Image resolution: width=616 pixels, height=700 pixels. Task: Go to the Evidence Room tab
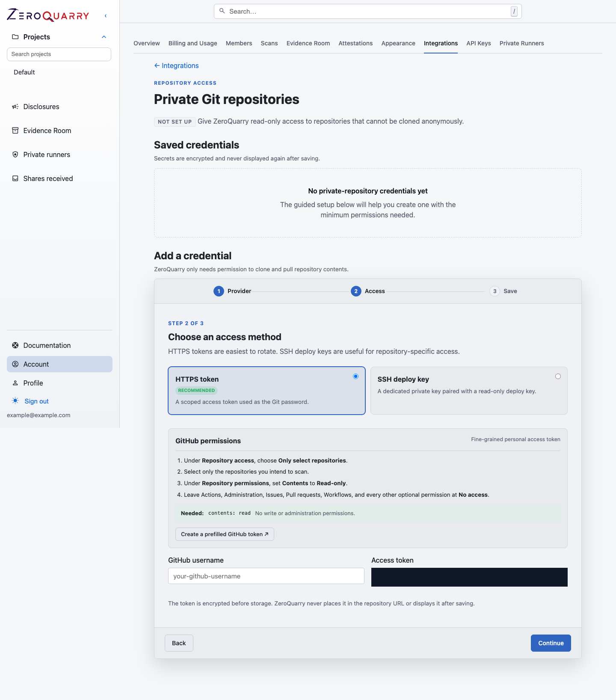(308, 43)
